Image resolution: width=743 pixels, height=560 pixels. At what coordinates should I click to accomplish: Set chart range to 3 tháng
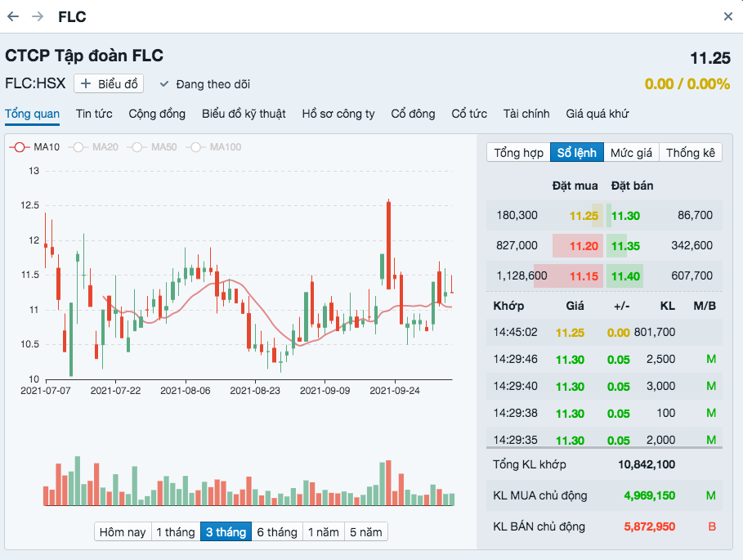point(226,531)
